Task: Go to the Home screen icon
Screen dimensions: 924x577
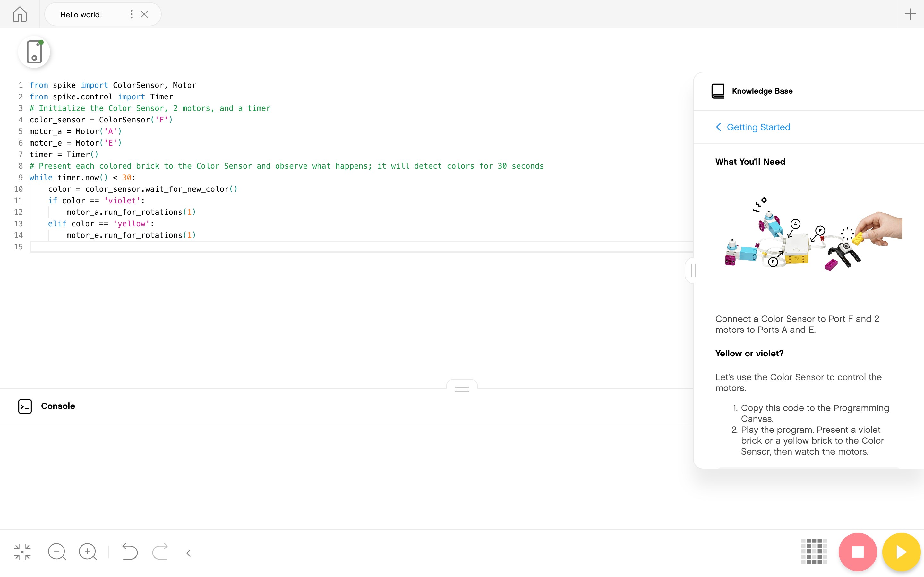Action: click(20, 14)
